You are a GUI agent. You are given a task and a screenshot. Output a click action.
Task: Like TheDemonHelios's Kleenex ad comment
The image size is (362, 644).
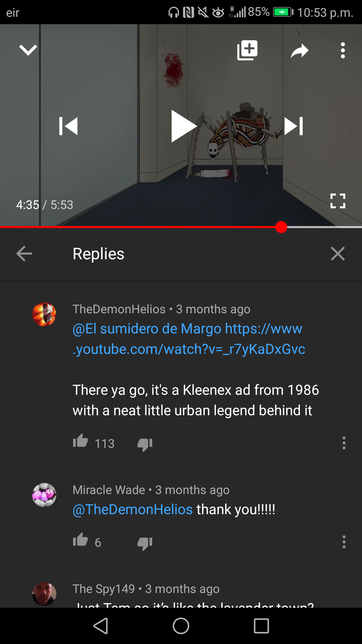[x=80, y=441]
